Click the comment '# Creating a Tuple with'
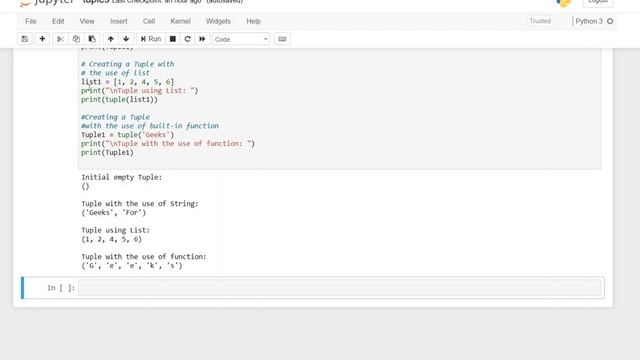The width and height of the screenshot is (640, 360). coord(127,64)
